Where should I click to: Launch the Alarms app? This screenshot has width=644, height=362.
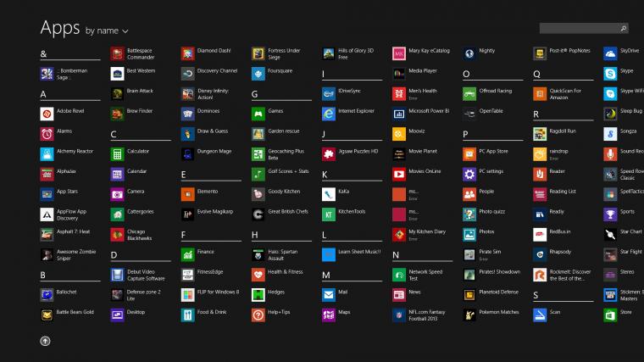tap(47, 134)
